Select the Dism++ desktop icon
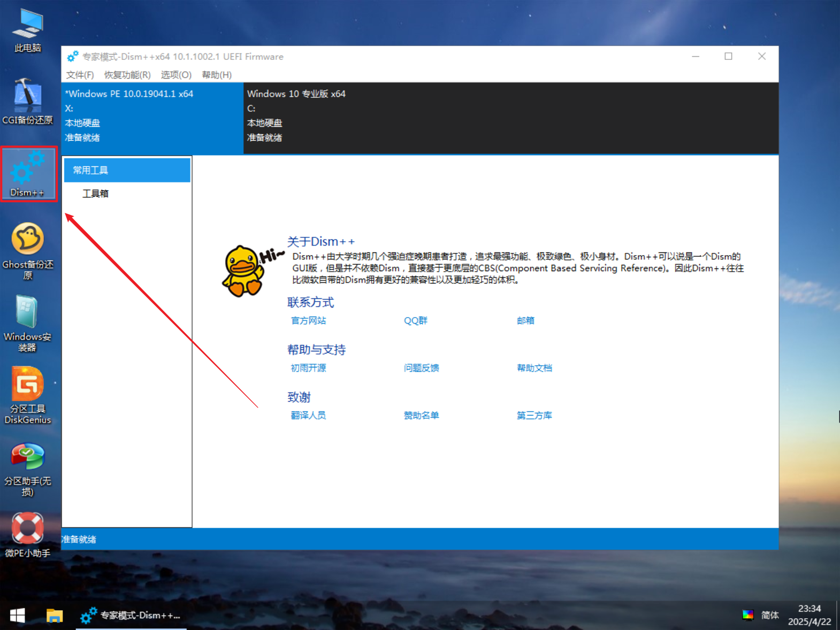Screen dimensions: 840x630 [x=28, y=174]
